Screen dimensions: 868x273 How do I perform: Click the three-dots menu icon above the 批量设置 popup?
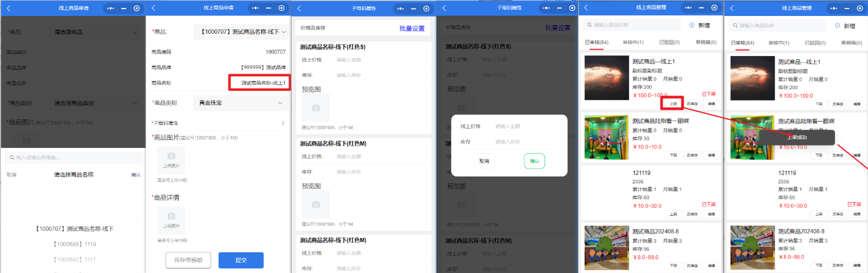tap(546, 8)
